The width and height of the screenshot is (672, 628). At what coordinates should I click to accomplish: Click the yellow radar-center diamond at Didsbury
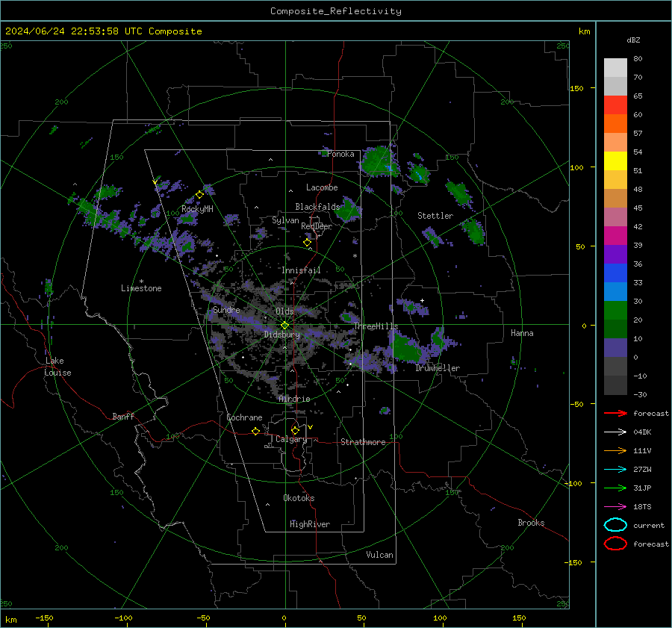pos(284,326)
